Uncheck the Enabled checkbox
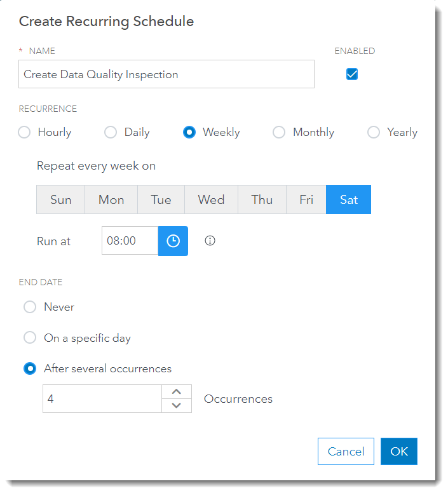448x493 pixels. tap(352, 74)
